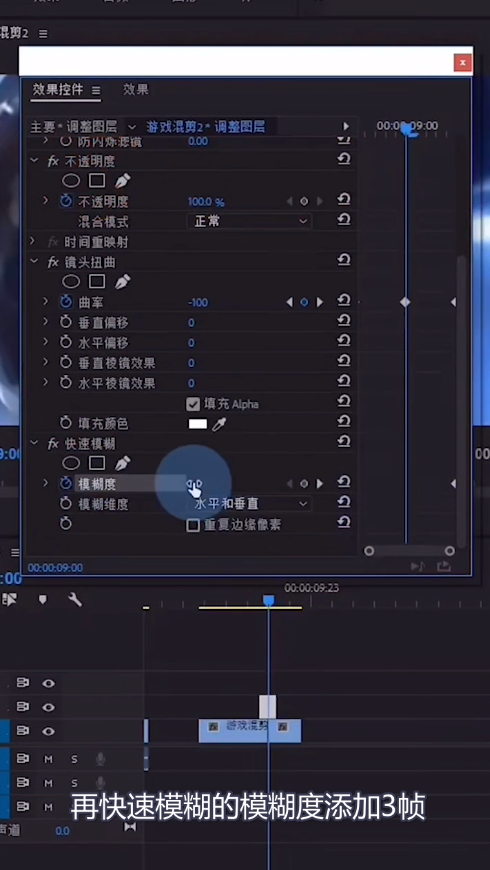Image resolution: width=490 pixels, height=870 pixels.
Task: Create ellipse mask under 镜头扭曲
Action: tap(71, 282)
